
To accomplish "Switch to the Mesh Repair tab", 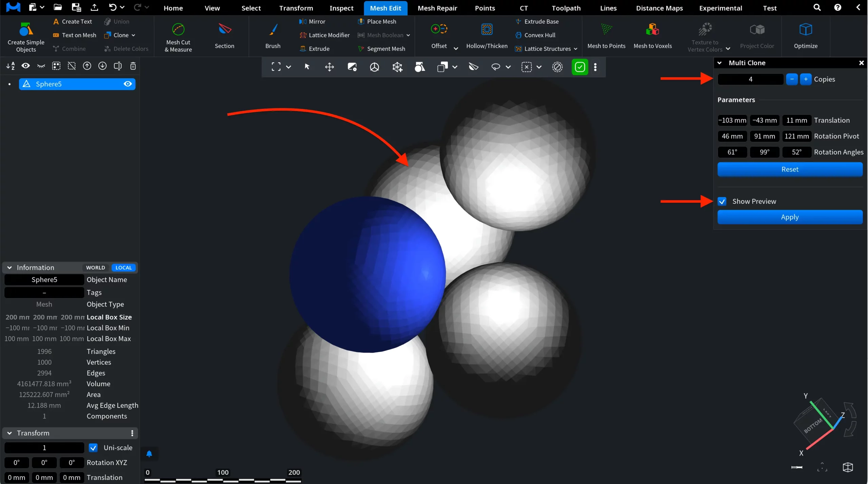I will coord(437,8).
